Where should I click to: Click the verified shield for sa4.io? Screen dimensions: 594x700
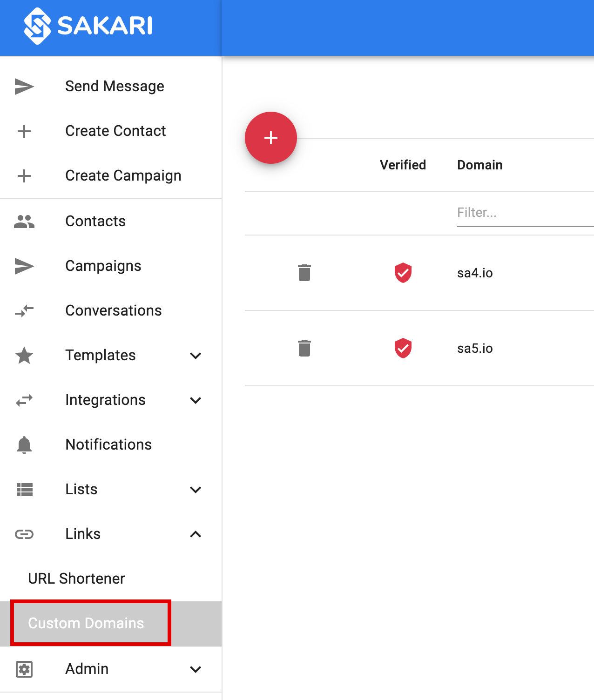click(x=403, y=273)
